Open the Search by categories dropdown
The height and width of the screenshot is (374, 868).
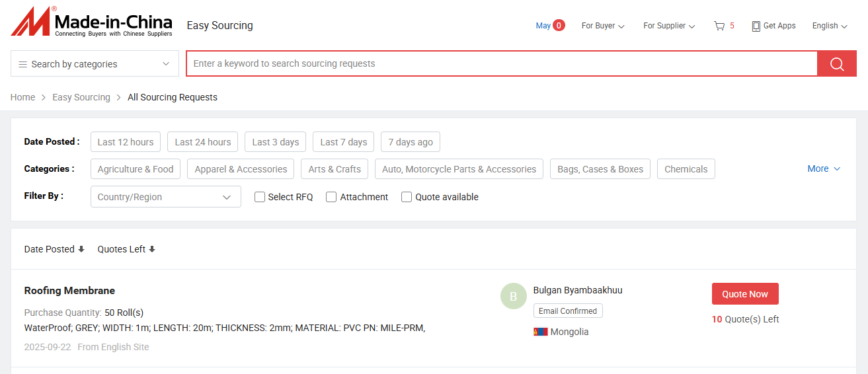[95, 64]
